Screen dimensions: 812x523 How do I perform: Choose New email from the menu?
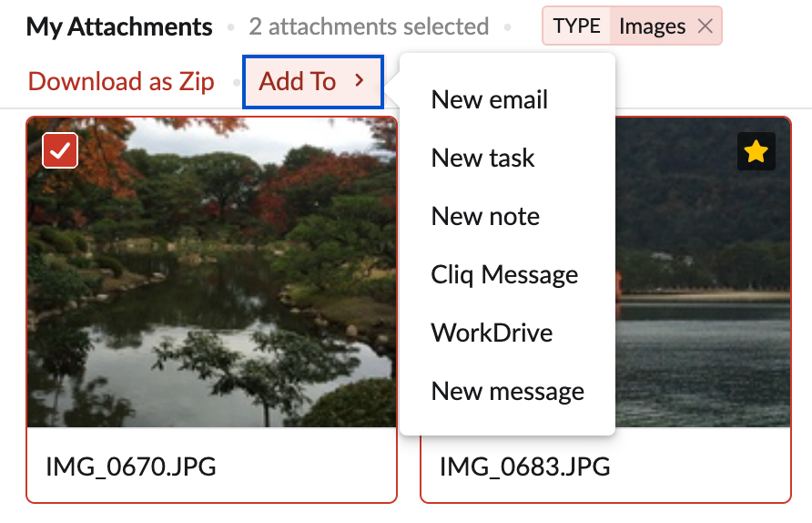pos(489,99)
